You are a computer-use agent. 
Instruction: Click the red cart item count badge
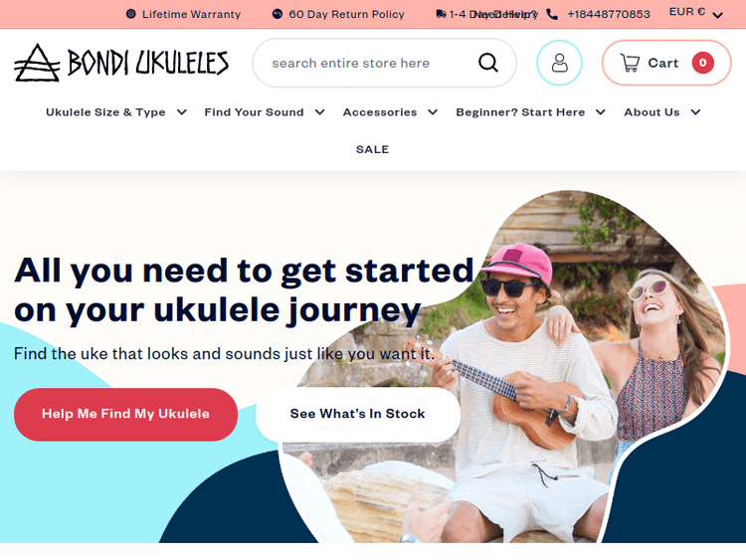[x=702, y=63]
